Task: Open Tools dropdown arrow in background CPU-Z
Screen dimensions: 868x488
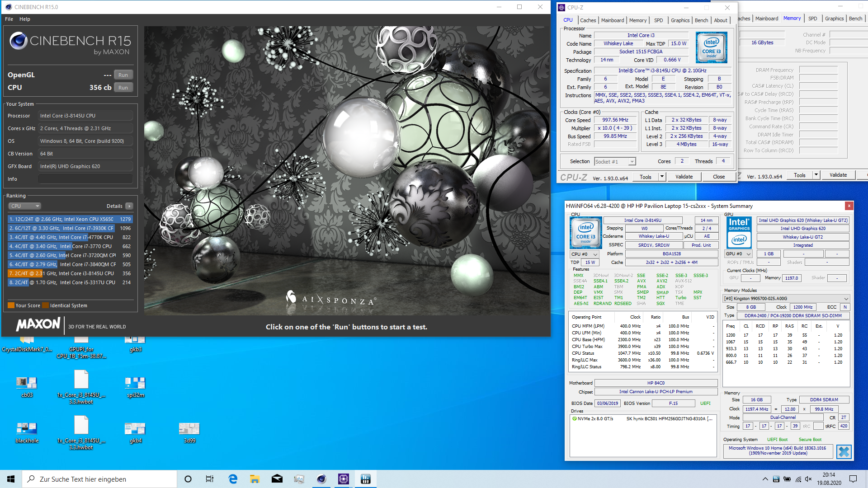Action: point(816,175)
